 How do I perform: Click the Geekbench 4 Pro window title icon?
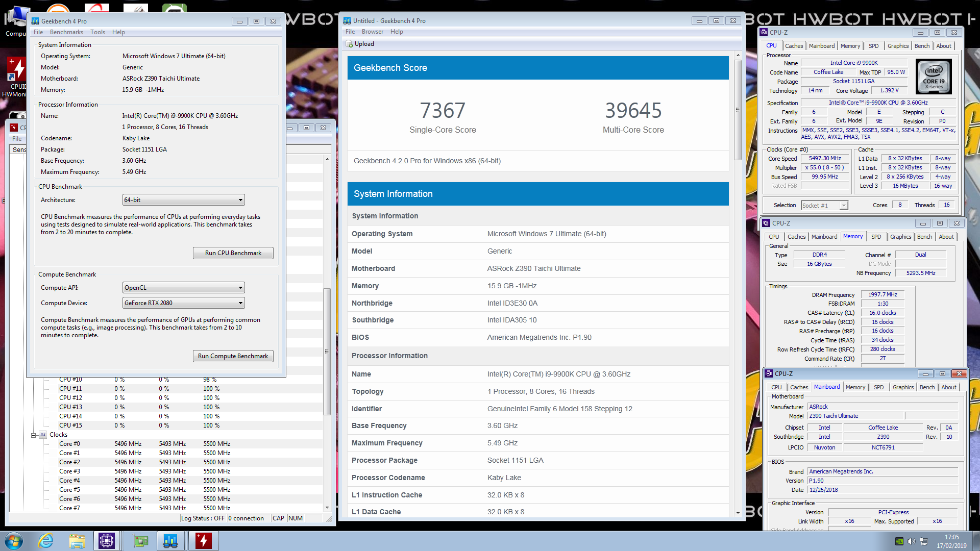pyautogui.click(x=35, y=21)
